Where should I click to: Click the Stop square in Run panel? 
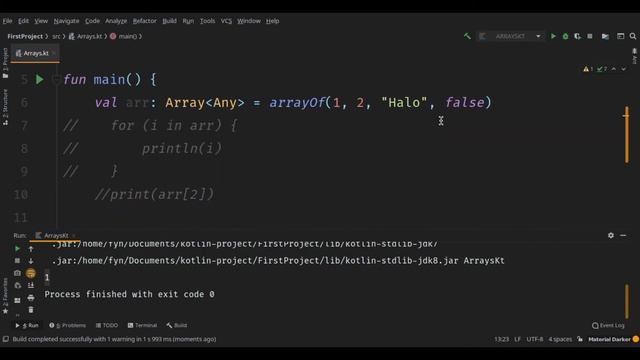17,260
